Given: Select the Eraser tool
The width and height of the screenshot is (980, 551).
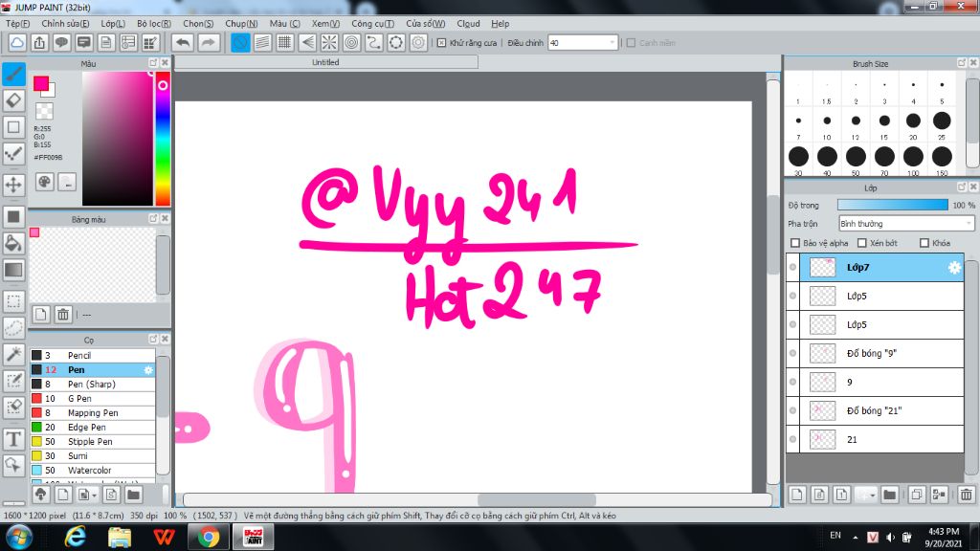Looking at the screenshot, I should click(x=13, y=99).
